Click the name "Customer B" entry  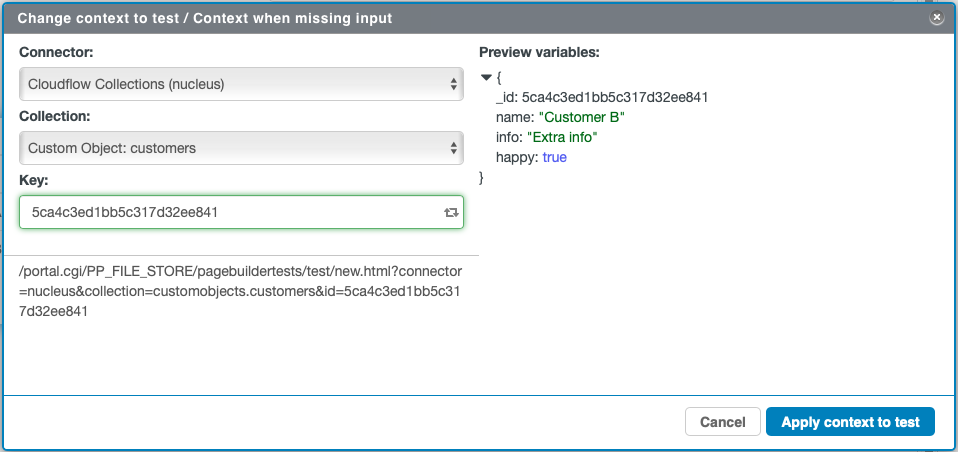coord(560,117)
